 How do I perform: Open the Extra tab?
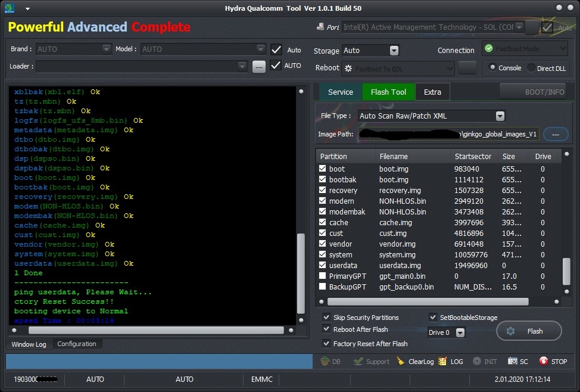pos(432,92)
